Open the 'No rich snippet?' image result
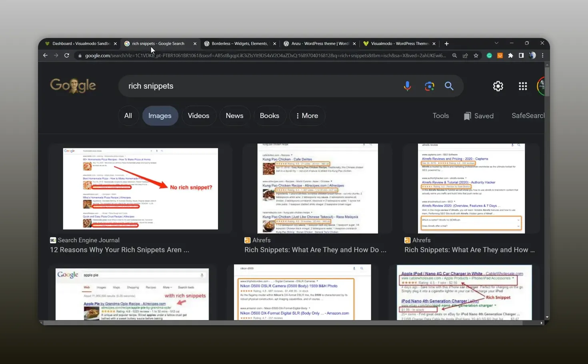Viewport: 588px width, 364px height. point(140,189)
